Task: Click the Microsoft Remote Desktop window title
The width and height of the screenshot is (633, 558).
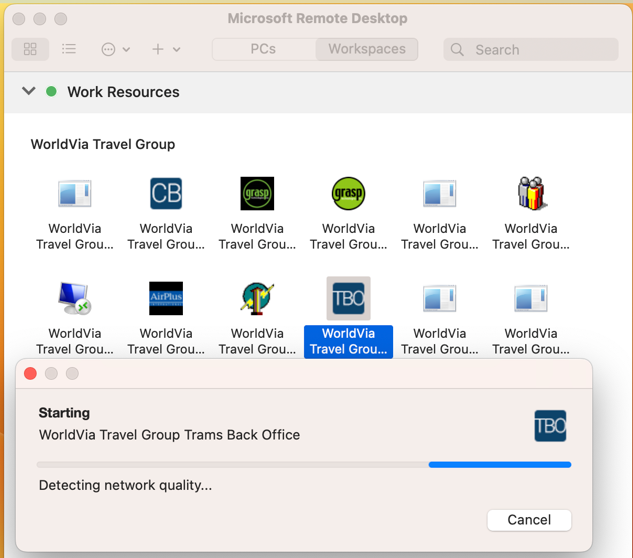Action: click(318, 18)
